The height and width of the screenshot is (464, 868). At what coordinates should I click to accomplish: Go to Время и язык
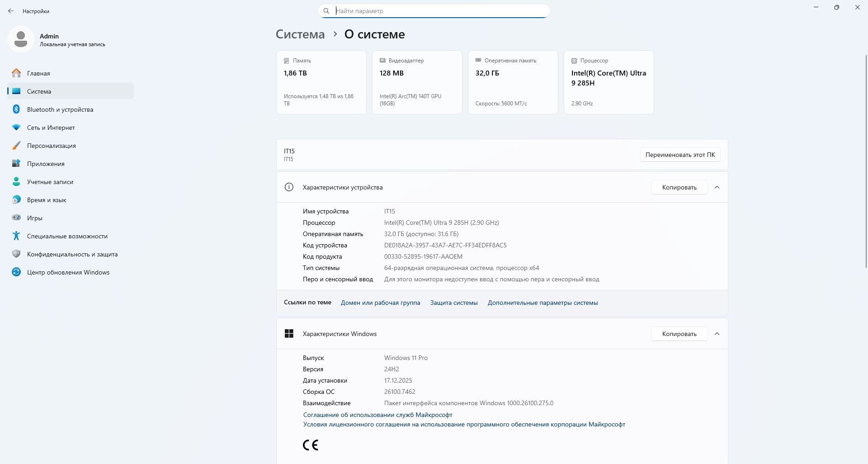coord(71,200)
